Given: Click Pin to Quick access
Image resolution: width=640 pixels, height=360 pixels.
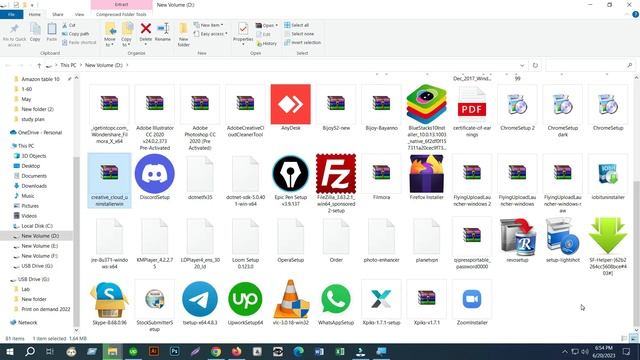Looking at the screenshot, I should click(x=14, y=34).
